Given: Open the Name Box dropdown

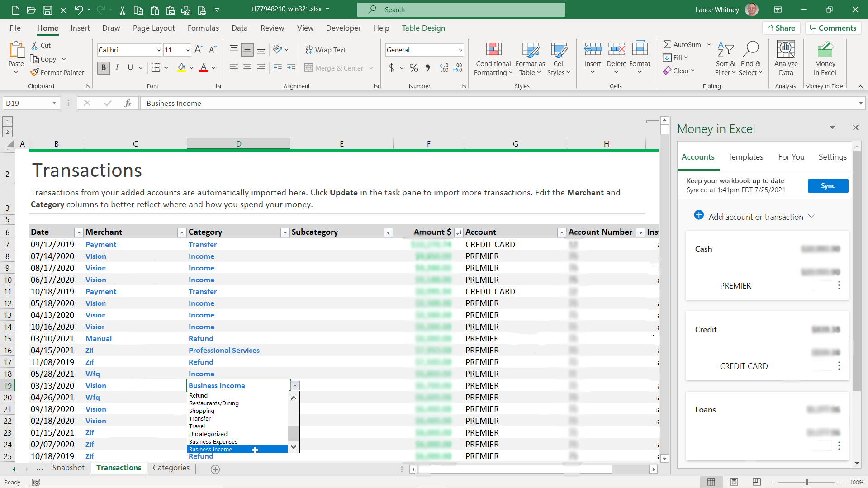Looking at the screenshot, I should 54,103.
